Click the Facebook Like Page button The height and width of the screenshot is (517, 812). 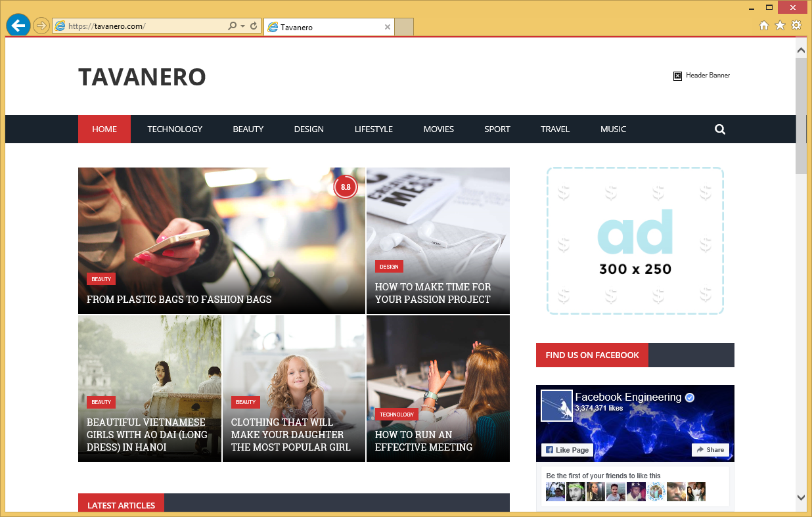tap(566, 449)
